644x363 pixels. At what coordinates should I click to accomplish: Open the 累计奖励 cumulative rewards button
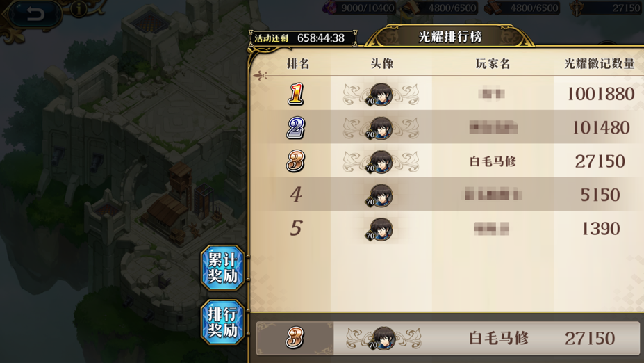click(x=222, y=268)
